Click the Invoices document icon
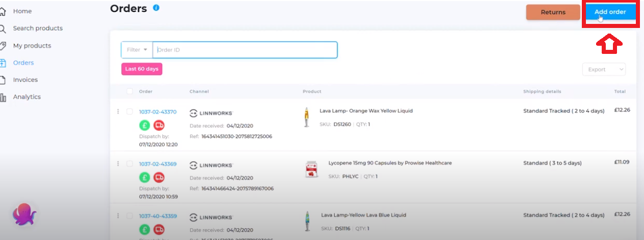The width and height of the screenshot is (644, 240). click(x=3, y=80)
